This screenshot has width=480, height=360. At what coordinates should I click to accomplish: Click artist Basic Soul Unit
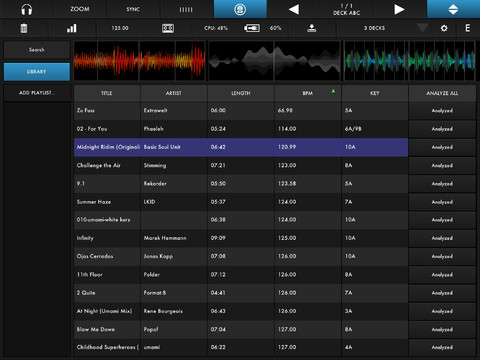pyautogui.click(x=162, y=147)
